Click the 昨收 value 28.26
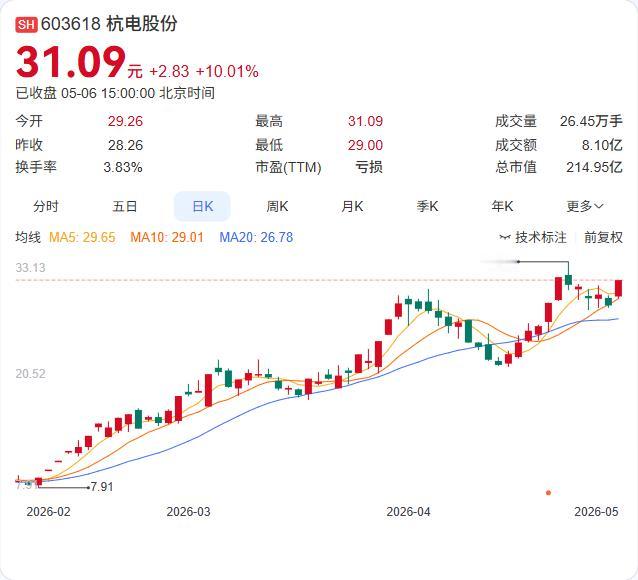The height and width of the screenshot is (580, 638). (x=125, y=145)
